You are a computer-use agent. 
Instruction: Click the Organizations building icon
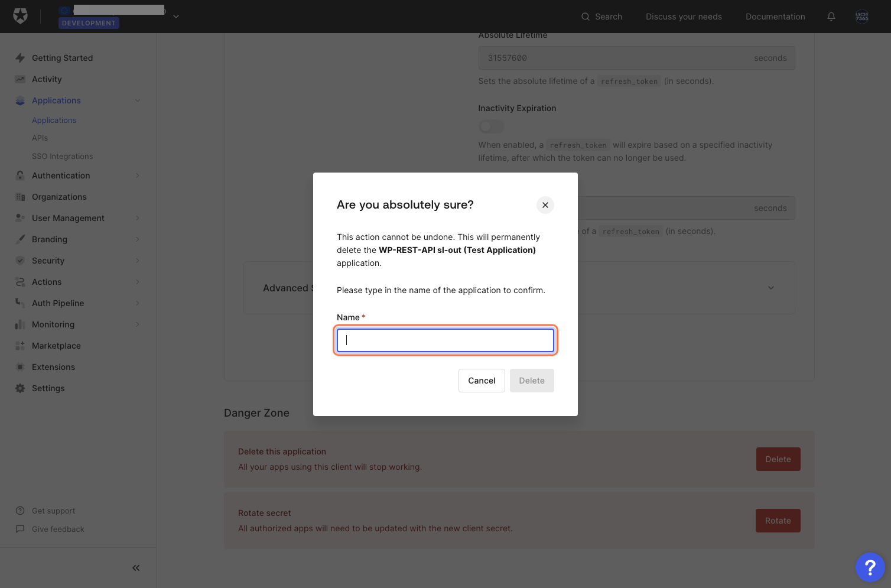(x=20, y=197)
